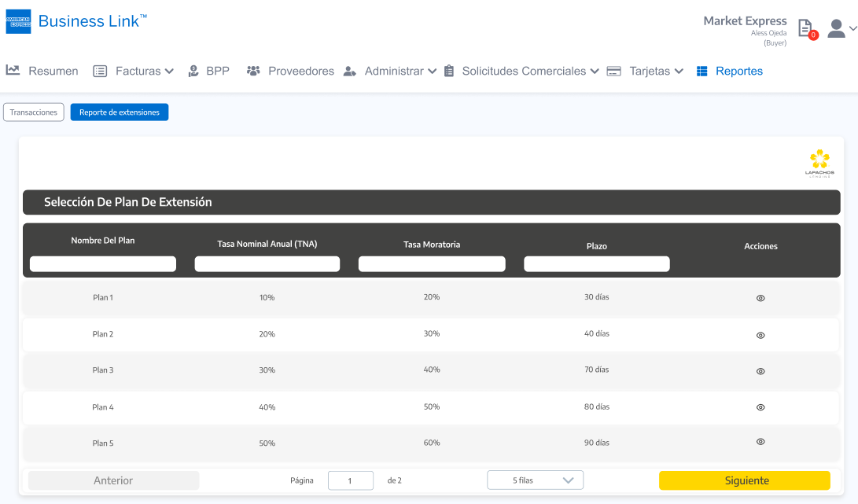Image resolution: width=858 pixels, height=504 pixels.
Task: Open the 5 filas rows selector
Action: 535,480
